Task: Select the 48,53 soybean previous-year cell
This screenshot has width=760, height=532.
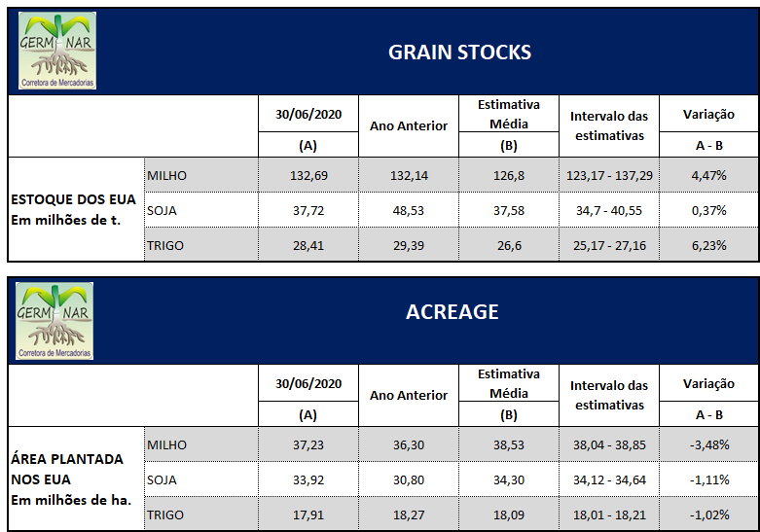Action: click(409, 211)
